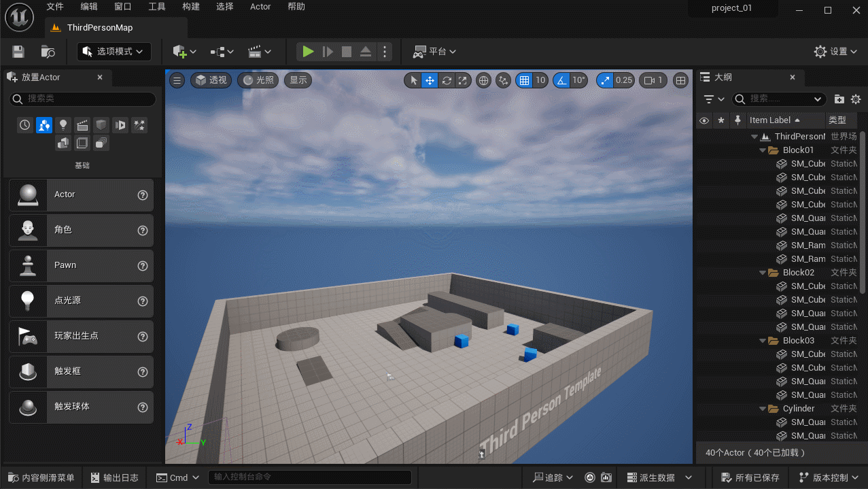Activate the Scale gizmo tool

pos(463,80)
